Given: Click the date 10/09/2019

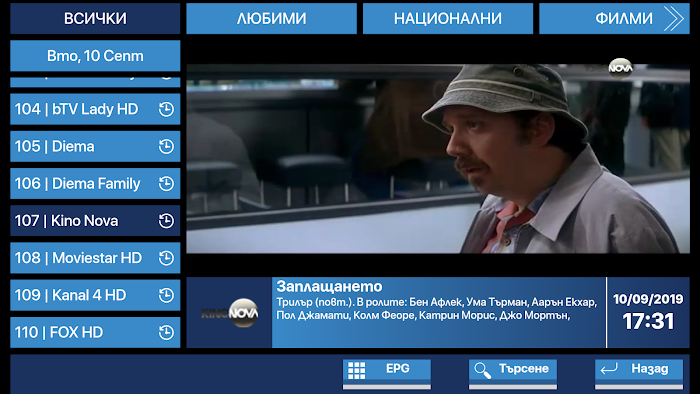Looking at the screenshot, I should [648, 299].
